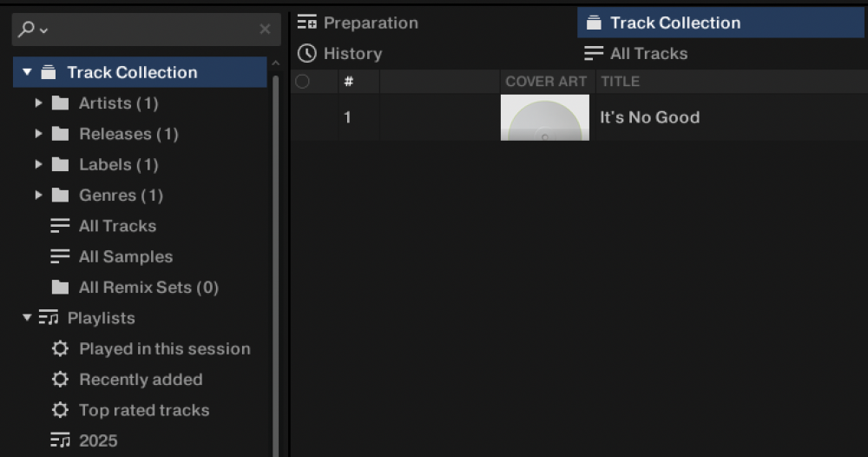Collapse the Playlists section
The height and width of the screenshot is (457, 868).
[28, 318]
